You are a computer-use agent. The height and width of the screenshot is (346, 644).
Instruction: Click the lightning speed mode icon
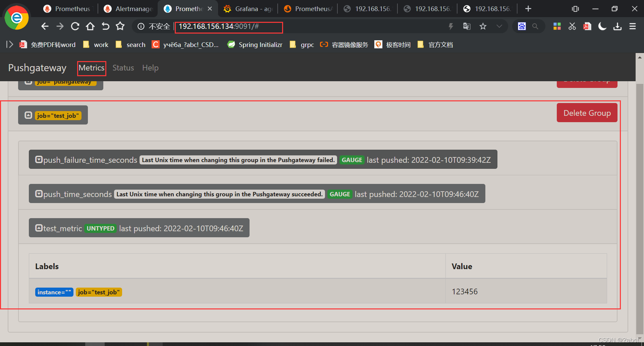click(451, 26)
